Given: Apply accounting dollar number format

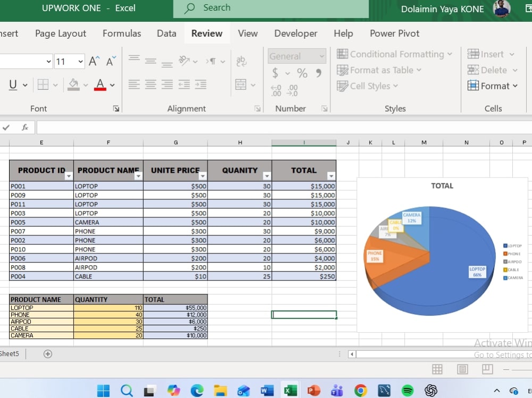Looking at the screenshot, I should 275,73.
